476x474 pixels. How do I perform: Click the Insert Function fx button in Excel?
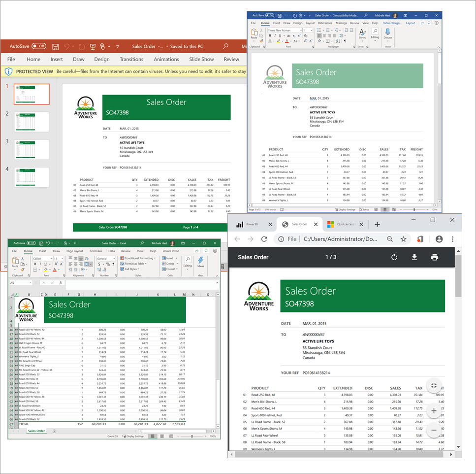[x=61, y=283]
